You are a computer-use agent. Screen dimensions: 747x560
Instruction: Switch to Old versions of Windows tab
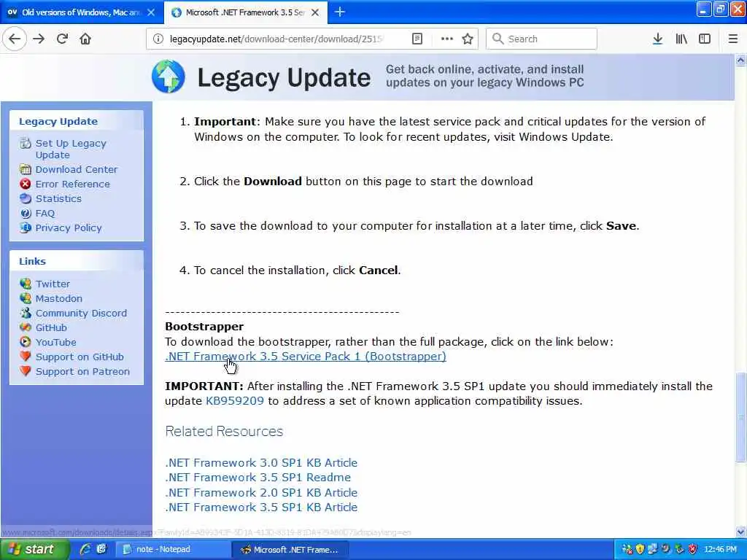pyautogui.click(x=82, y=12)
